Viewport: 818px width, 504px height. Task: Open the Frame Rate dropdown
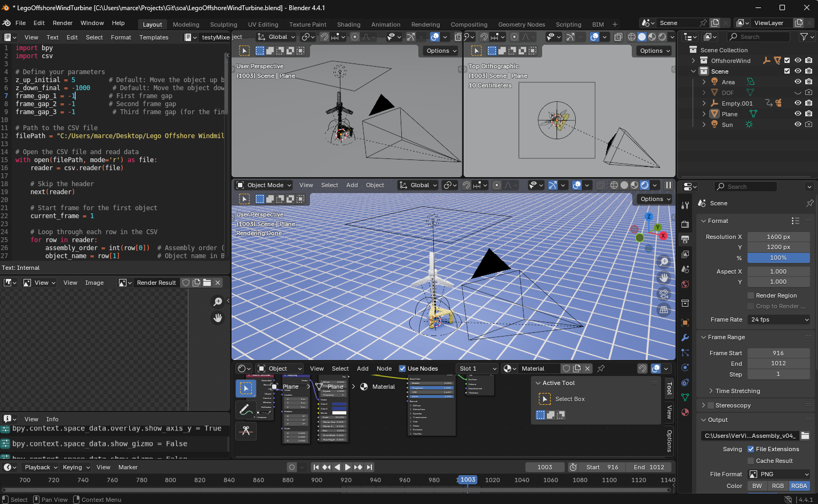click(x=779, y=319)
